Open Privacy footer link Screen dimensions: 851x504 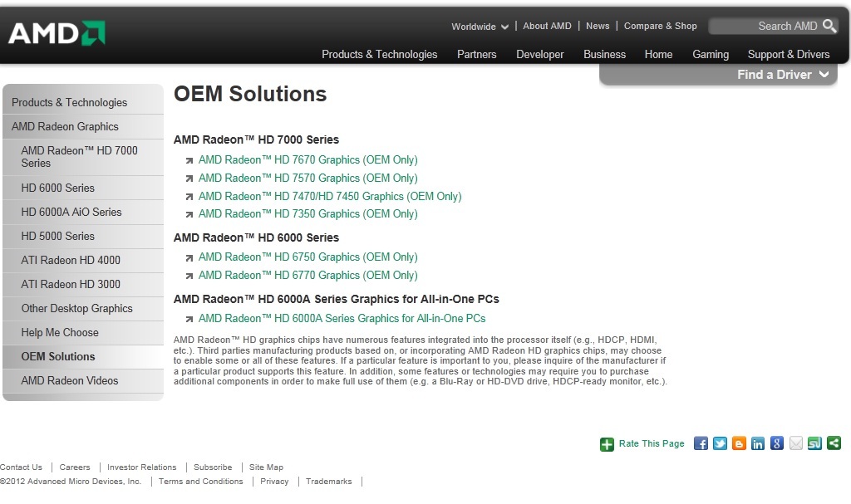(274, 482)
